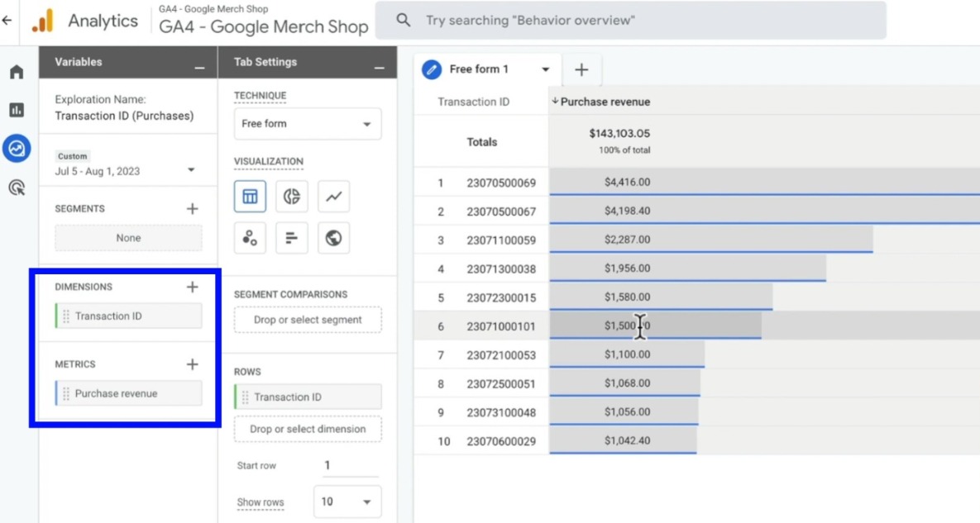Minimize the Variables panel
Image resolution: width=980 pixels, height=523 pixels.
(x=199, y=68)
